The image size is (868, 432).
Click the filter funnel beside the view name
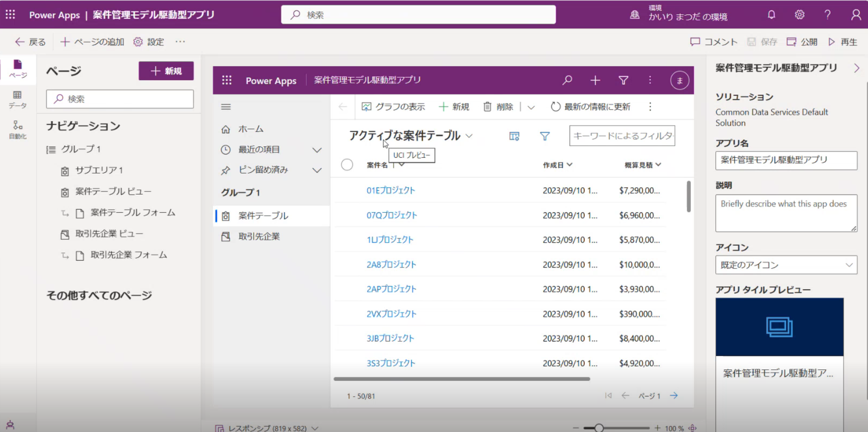point(545,136)
